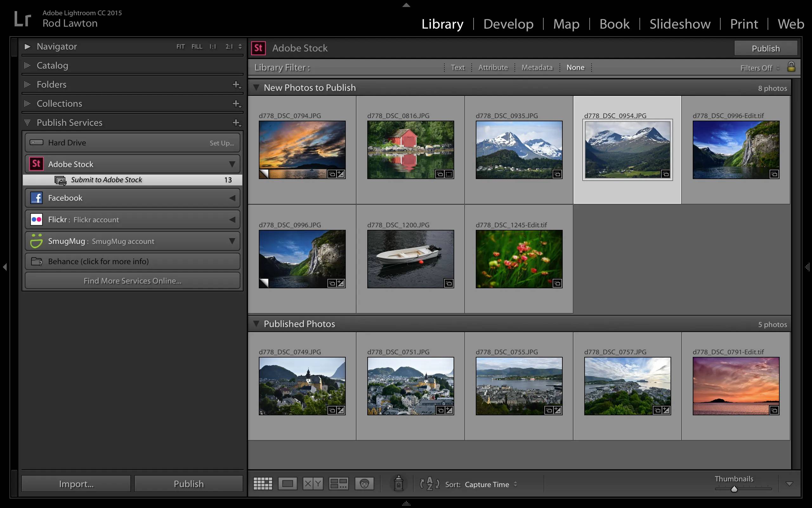
Task: Select the Painter spray can tool
Action: tap(399, 483)
